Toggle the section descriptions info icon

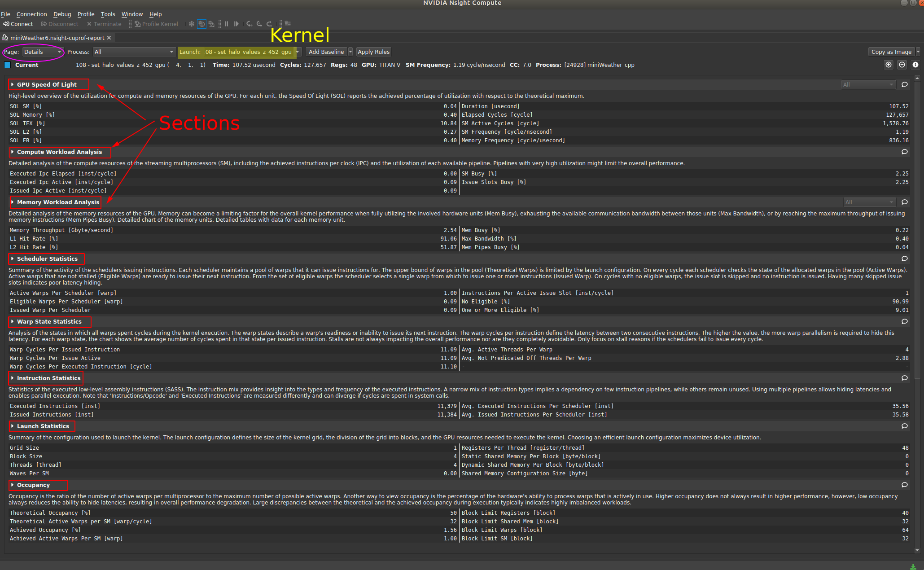pyautogui.click(x=915, y=65)
